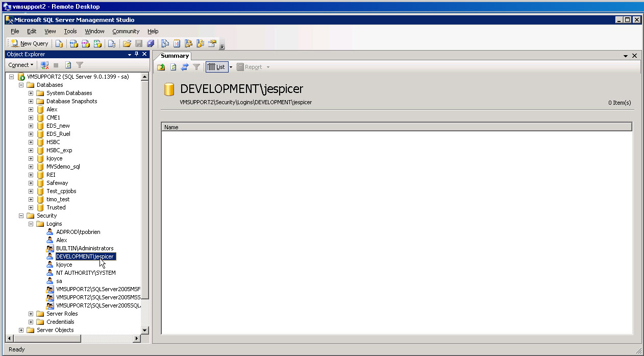Select the BUILTIN\Administrators login

pyautogui.click(x=85, y=248)
